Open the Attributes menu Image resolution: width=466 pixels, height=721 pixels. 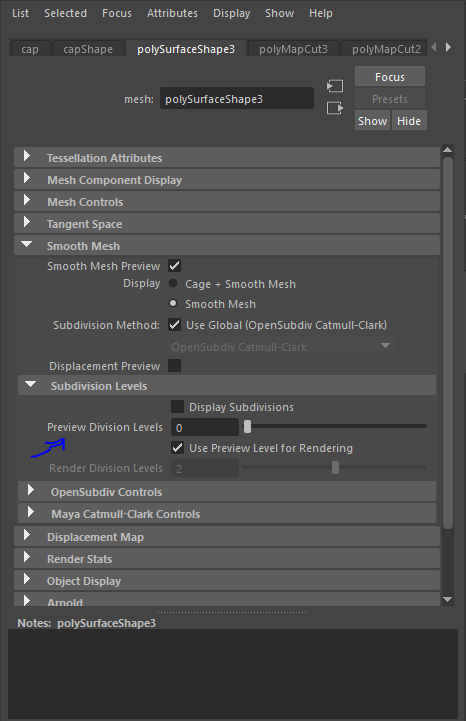(172, 13)
